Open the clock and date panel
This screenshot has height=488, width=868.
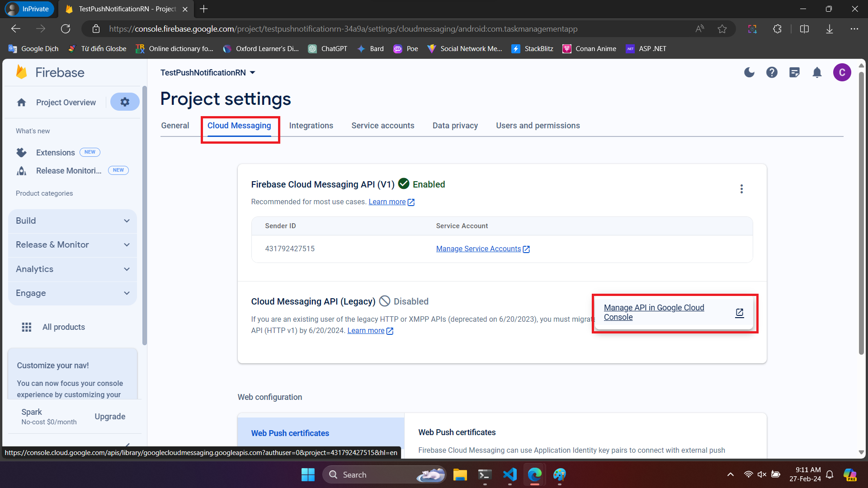[805, 474]
